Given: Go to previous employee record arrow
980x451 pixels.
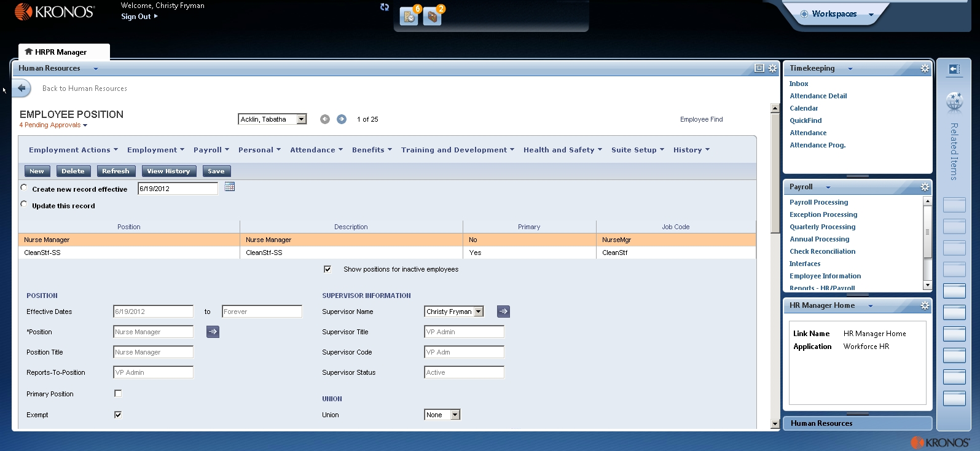Looking at the screenshot, I should [x=325, y=119].
